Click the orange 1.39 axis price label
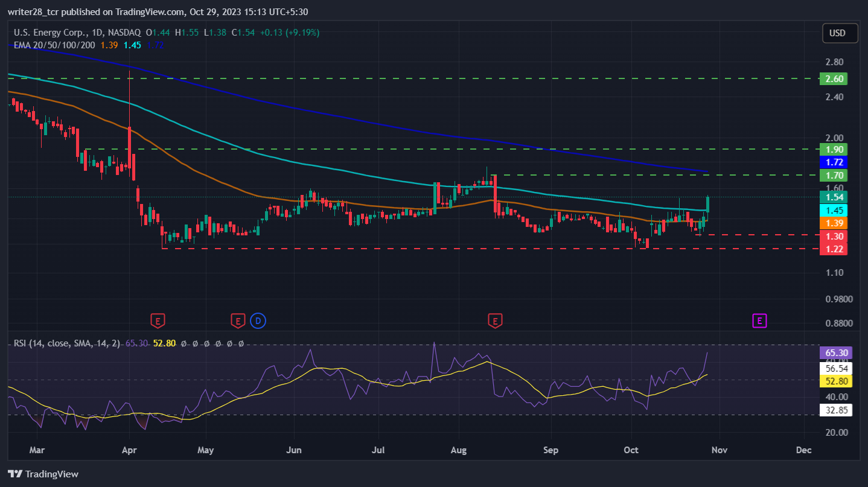Viewport: 868px width, 487px height. click(x=834, y=223)
